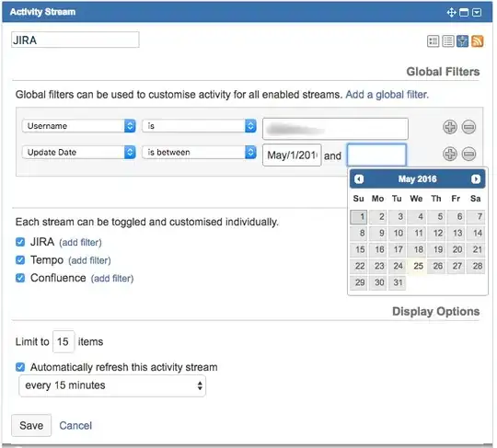Open the 'is between' operator dropdown
The width and height of the screenshot is (497, 448).
tap(199, 153)
